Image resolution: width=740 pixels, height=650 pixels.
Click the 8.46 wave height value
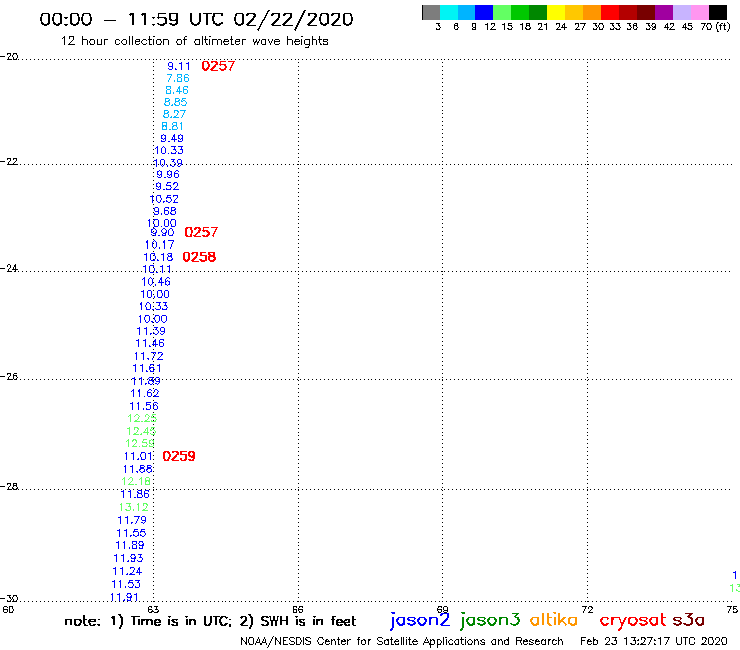coord(177,90)
